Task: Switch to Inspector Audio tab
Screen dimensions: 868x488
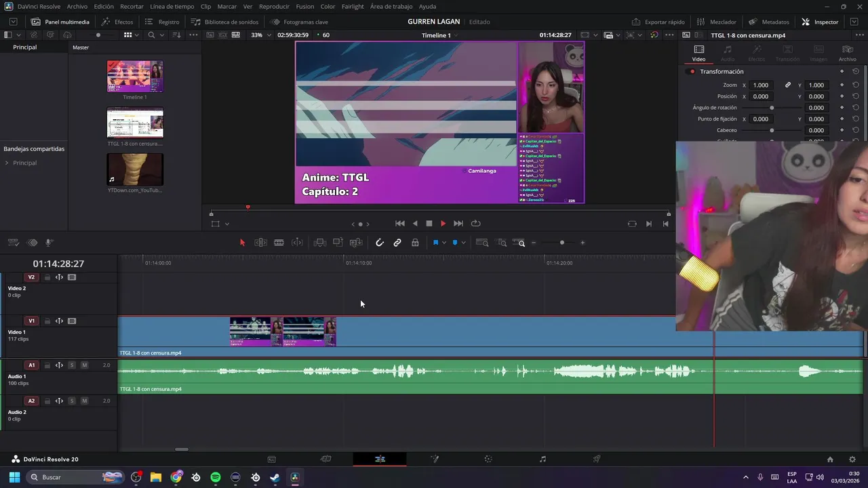Action: tap(728, 54)
